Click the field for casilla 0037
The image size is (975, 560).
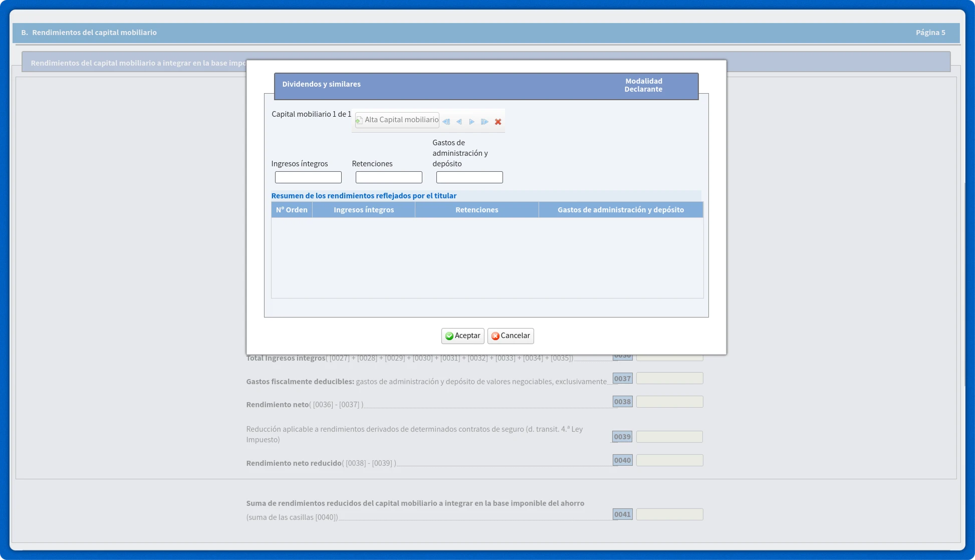point(669,379)
